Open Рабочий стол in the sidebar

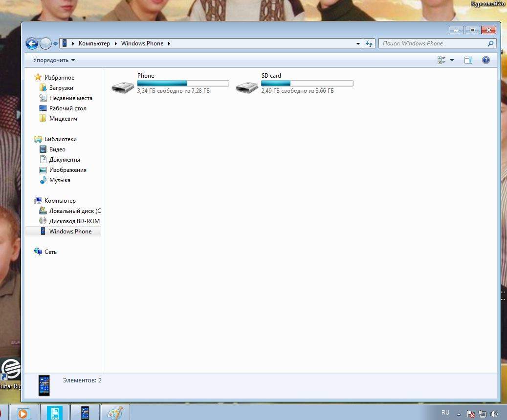point(67,108)
